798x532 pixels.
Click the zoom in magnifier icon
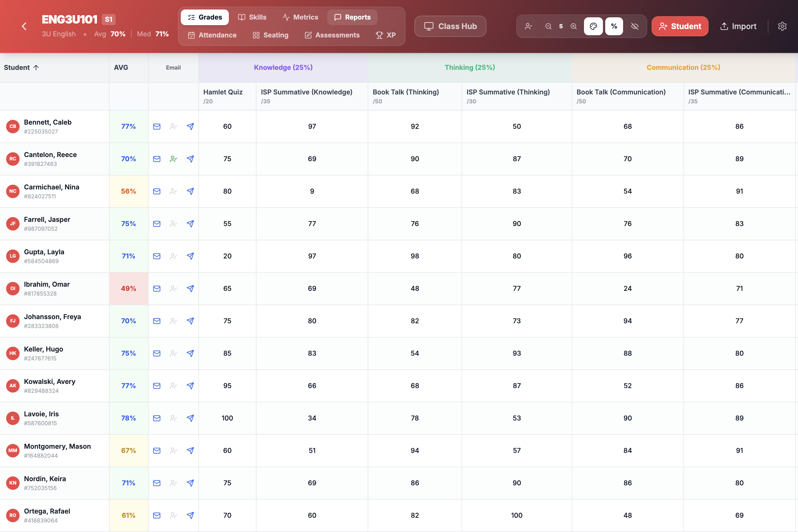point(573,26)
